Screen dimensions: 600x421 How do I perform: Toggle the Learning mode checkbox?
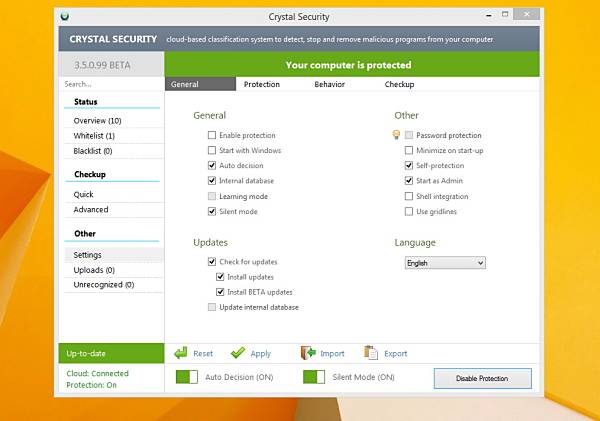click(x=212, y=196)
